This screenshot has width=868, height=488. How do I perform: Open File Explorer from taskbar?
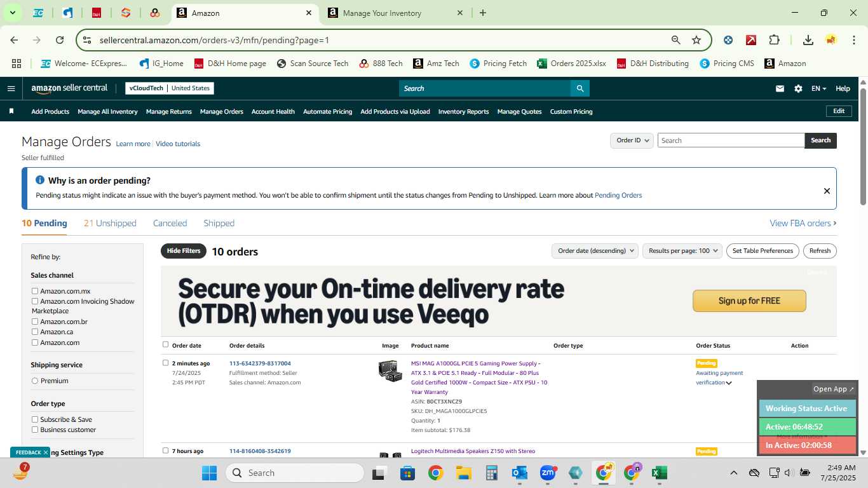tap(463, 473)
